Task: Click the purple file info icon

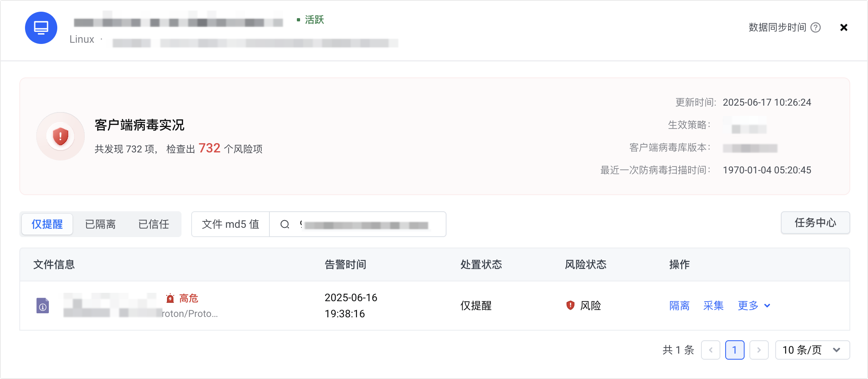Action: (x=43, y=306)
